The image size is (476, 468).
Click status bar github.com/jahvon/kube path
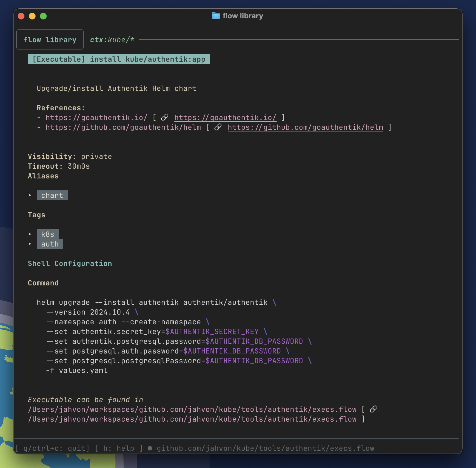265,448
